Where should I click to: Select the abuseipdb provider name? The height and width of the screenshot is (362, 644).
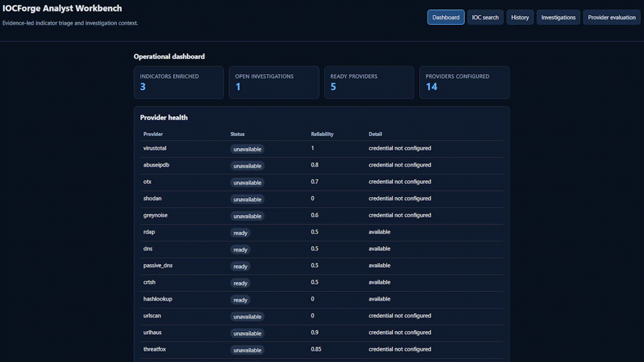click(156, 165)
